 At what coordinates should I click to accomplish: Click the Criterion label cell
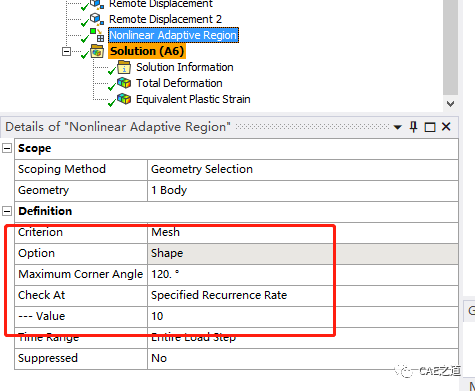pos(81,233)
